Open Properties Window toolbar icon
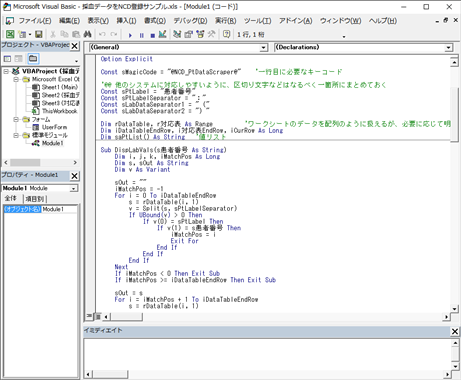 189,34
